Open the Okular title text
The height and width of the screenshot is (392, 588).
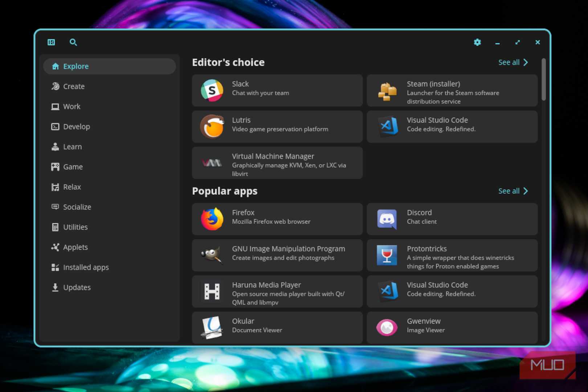(243, 321)
